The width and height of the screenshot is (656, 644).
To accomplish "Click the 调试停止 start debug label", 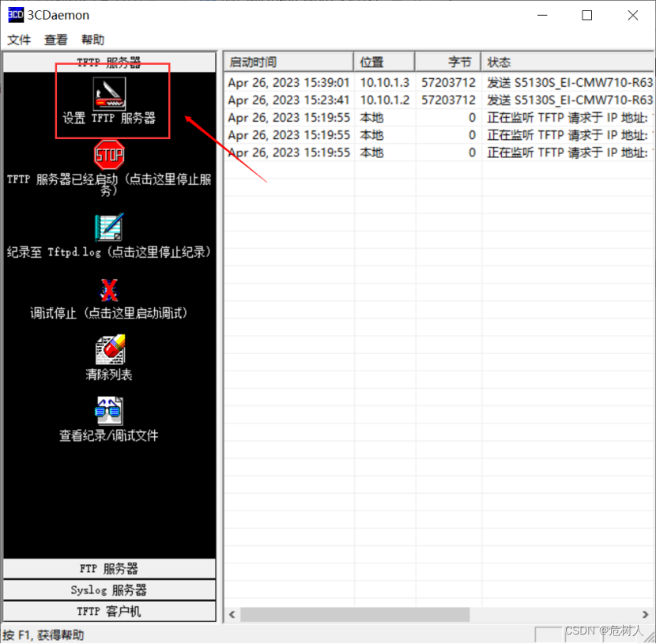I will coord(109,313).
